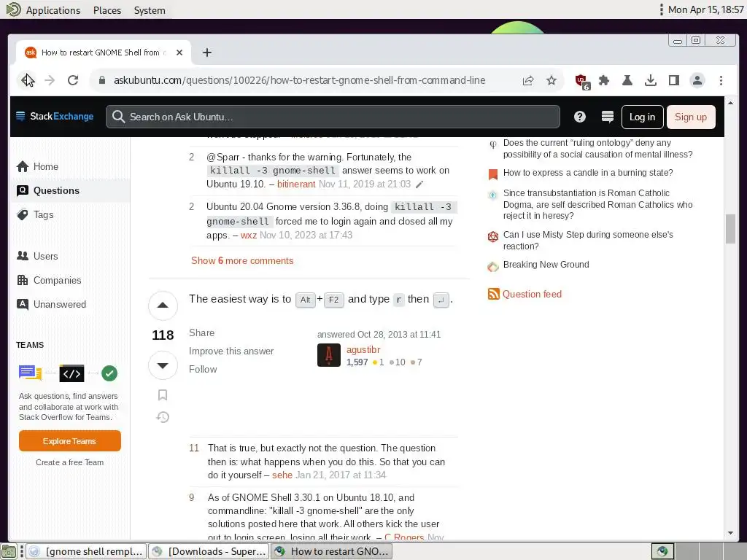Open the extensions puzzle piece menu
The height and width of the screenshot is (560, 747).
tap(604, 80)
